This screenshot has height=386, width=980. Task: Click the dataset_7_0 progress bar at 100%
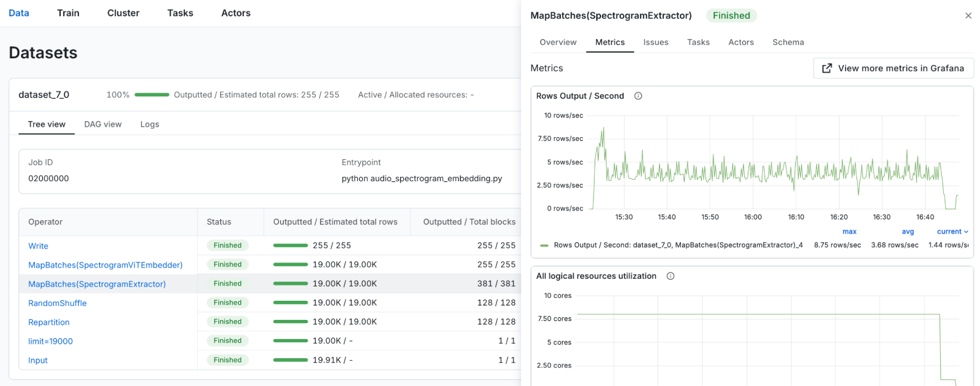[x=152, y=95]
